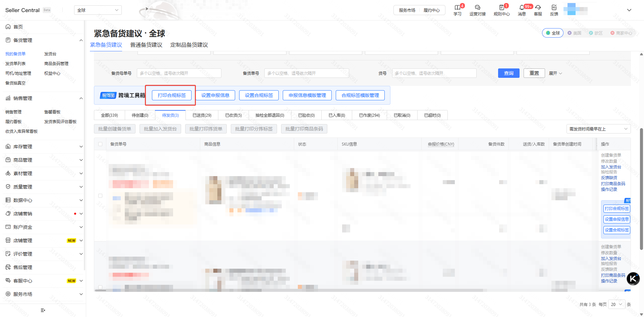
Task: Expand more filters with 展开
Action: 555,73
